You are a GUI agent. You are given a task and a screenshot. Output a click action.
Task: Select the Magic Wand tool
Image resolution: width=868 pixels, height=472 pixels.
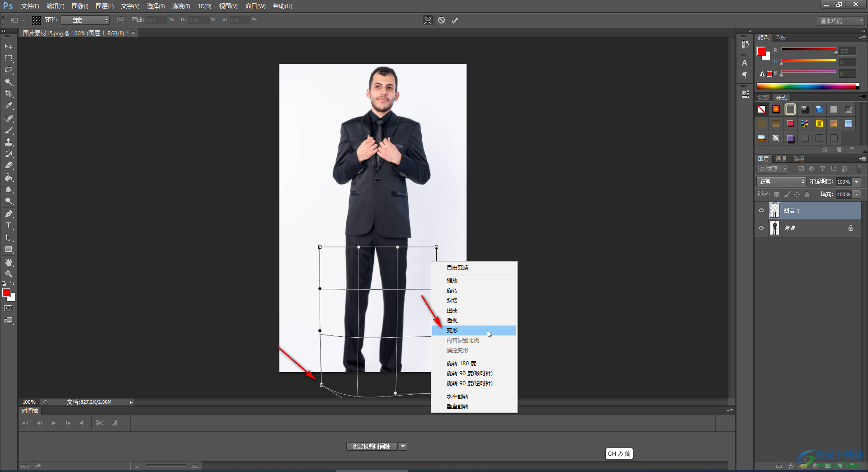pos(9,82)
